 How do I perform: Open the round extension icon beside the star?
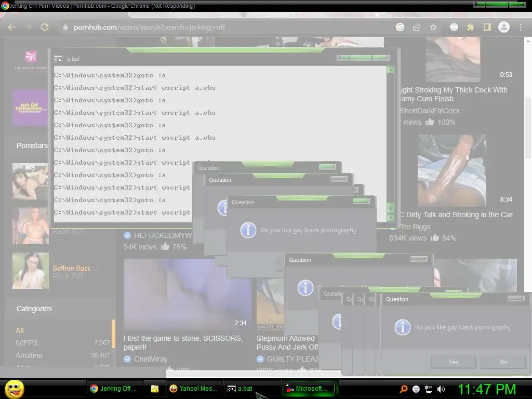[x=454, y=27]
